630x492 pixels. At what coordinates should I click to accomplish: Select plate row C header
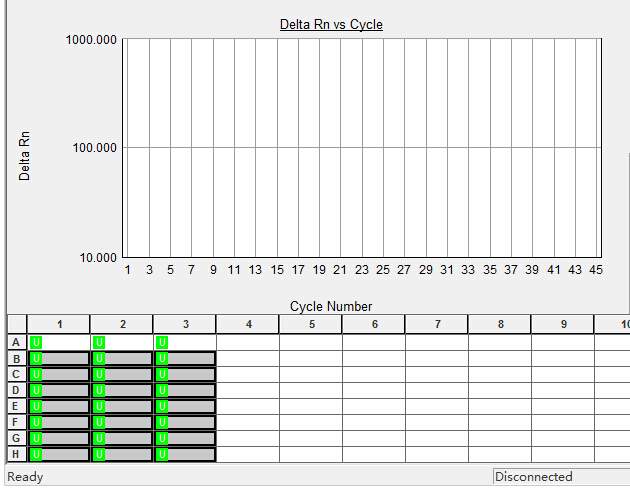(x=17, y=374)
